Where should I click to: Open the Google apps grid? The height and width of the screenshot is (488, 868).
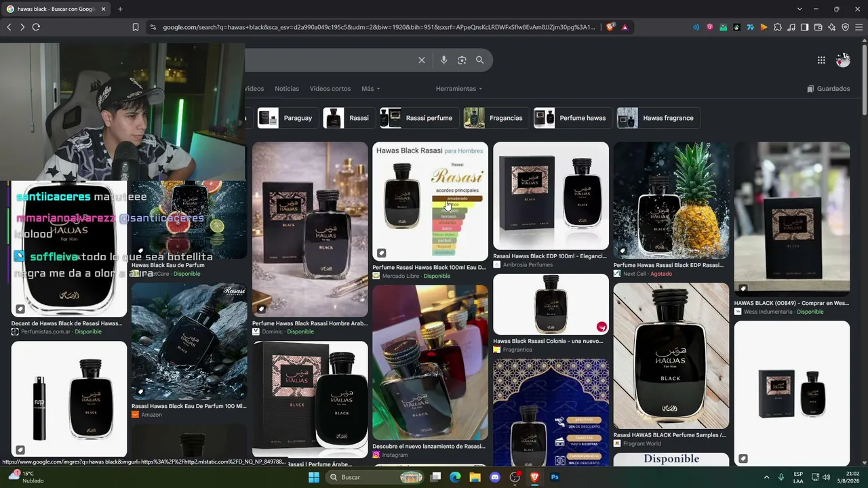click(821, 60)
